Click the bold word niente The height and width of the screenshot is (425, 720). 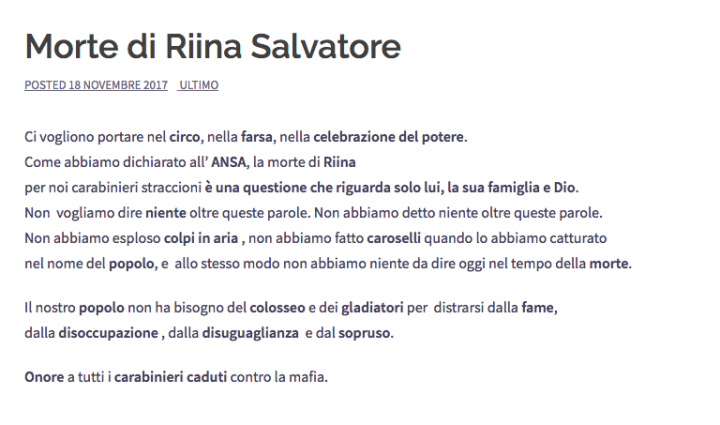tap(166, 212)
